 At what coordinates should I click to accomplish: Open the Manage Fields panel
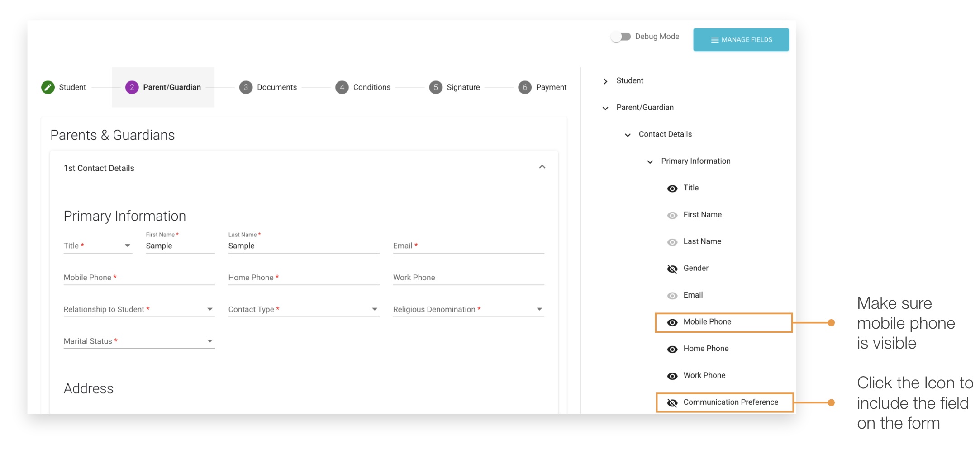[741, 39]
